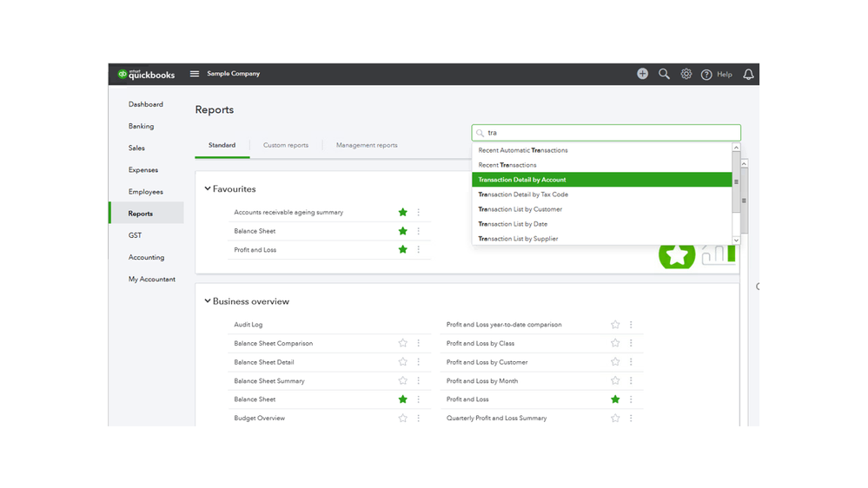Open Balance Sheet report under Business overview
This screenshot has width=868, height=488.
coord(255,399)
